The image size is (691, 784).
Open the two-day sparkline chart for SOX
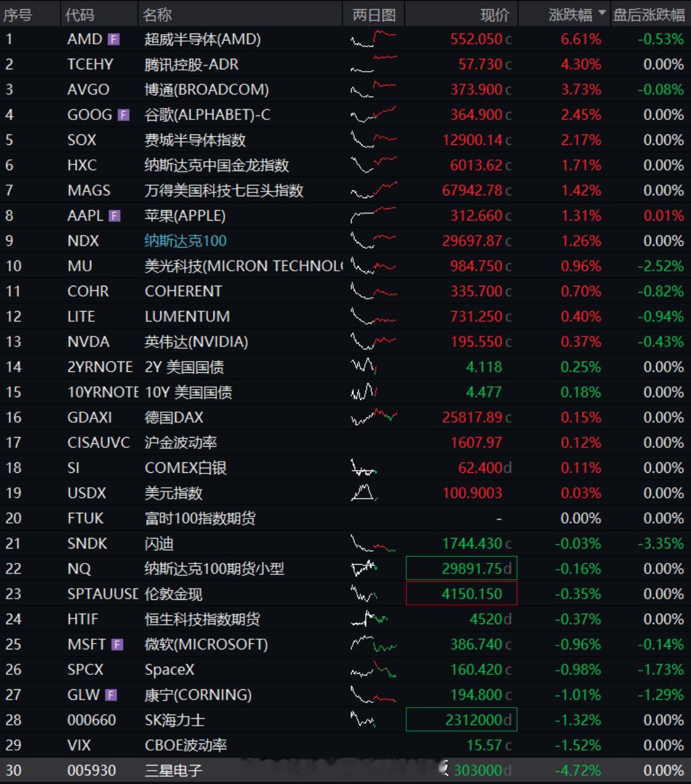tap(373, 140)
